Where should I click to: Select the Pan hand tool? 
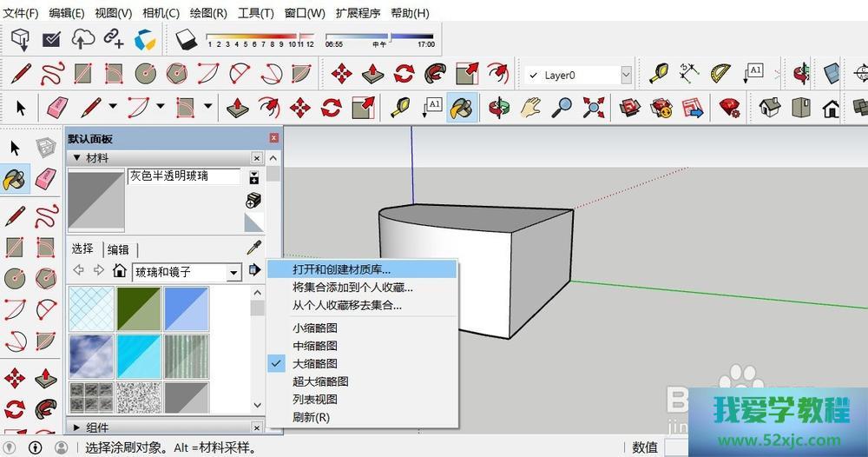click(x=530, y=108)
